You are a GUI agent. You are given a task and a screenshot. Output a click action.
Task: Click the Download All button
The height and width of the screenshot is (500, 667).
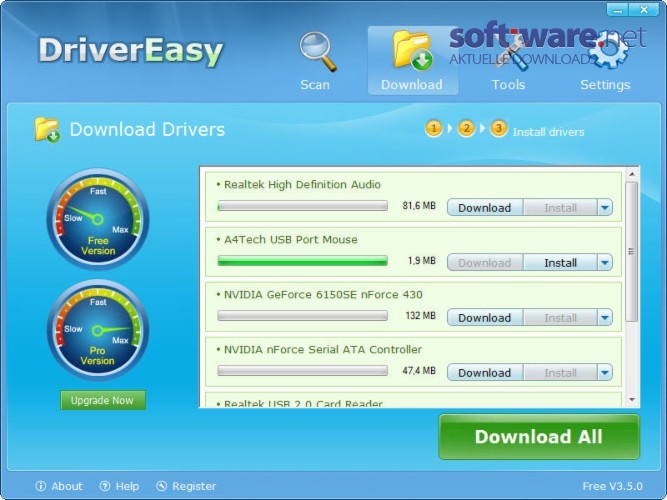click(539, 437)
